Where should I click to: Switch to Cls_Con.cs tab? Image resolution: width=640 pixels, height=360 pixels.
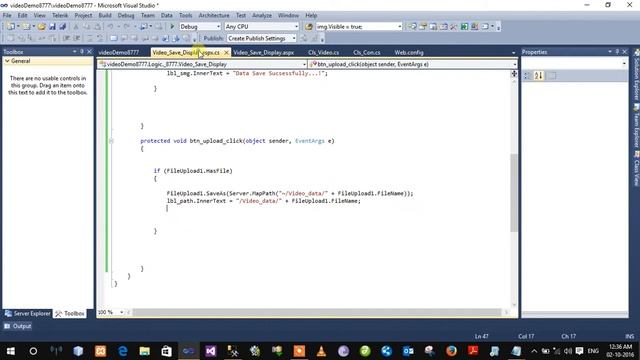[x=367, y=53]
